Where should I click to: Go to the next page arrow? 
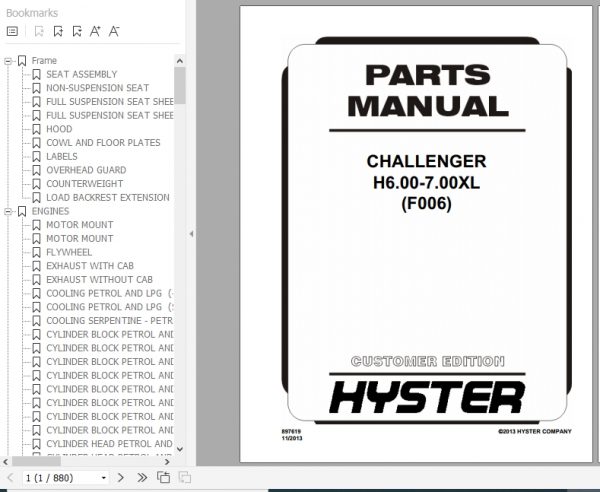[121, 478]
